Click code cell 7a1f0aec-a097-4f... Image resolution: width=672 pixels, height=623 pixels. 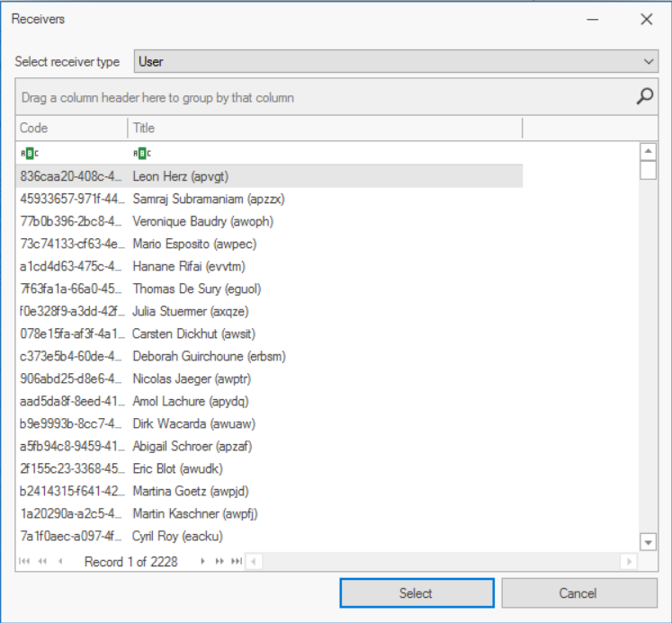pos(72,536)
